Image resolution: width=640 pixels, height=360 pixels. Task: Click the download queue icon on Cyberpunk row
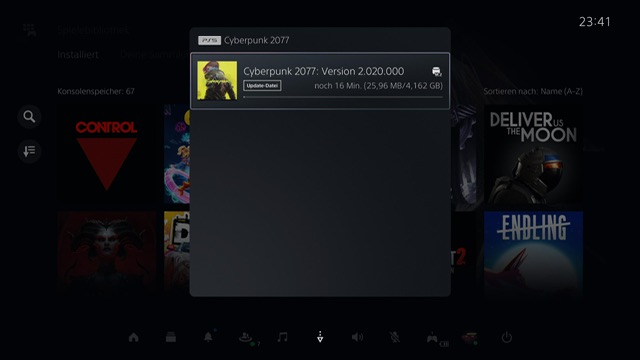pos(437,71)
